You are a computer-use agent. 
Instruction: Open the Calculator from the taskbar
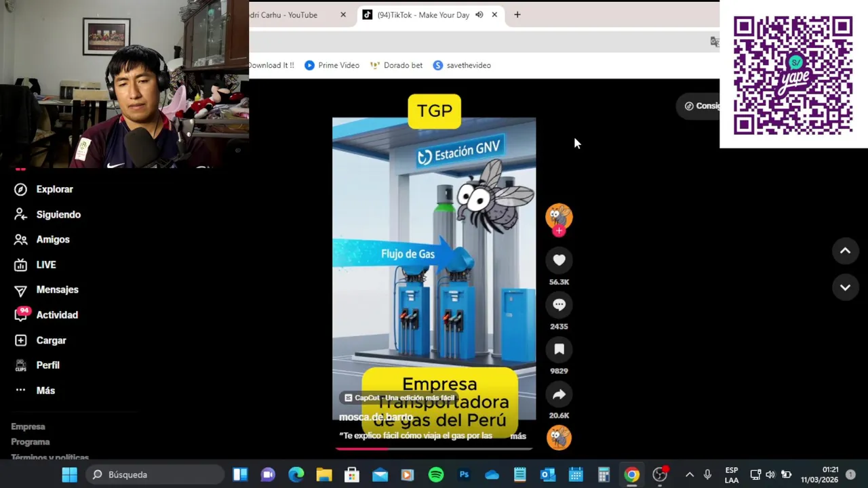(x=604, y=474)
